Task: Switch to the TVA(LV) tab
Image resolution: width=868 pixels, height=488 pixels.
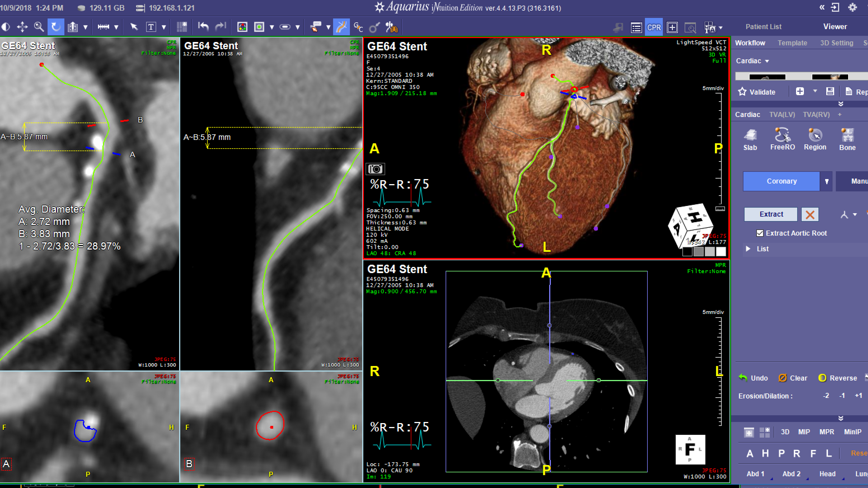Action: click(x=782, y=114)
